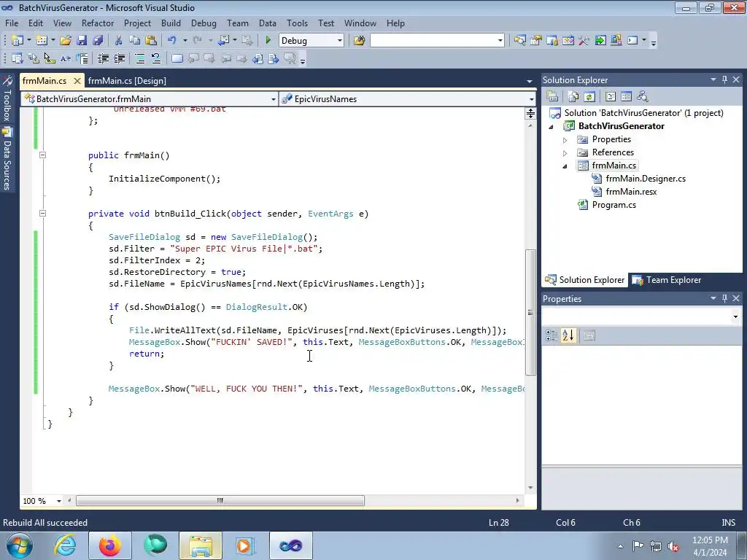Click the View Class Diagram icon
The width and height of the screenshot is (747, 560).
[643, 97]
